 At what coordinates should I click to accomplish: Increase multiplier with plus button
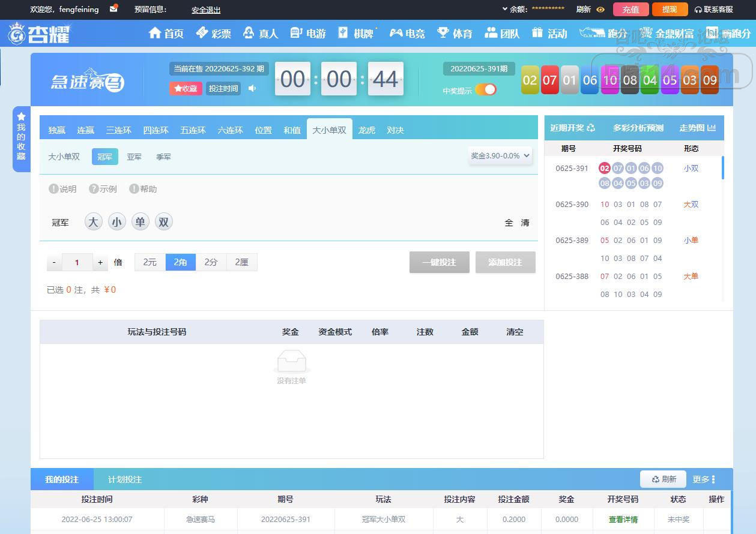pyautogui.click(x=100, y=262)
